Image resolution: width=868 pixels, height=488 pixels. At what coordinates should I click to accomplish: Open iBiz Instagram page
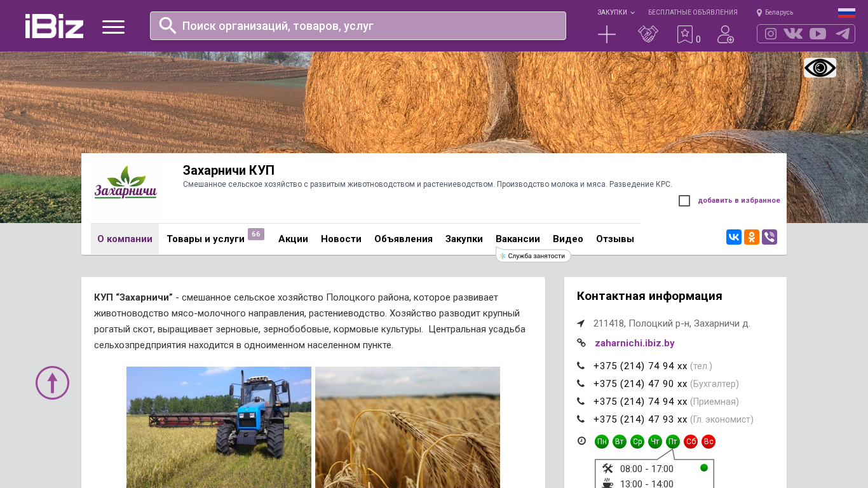tap(771, 34)
